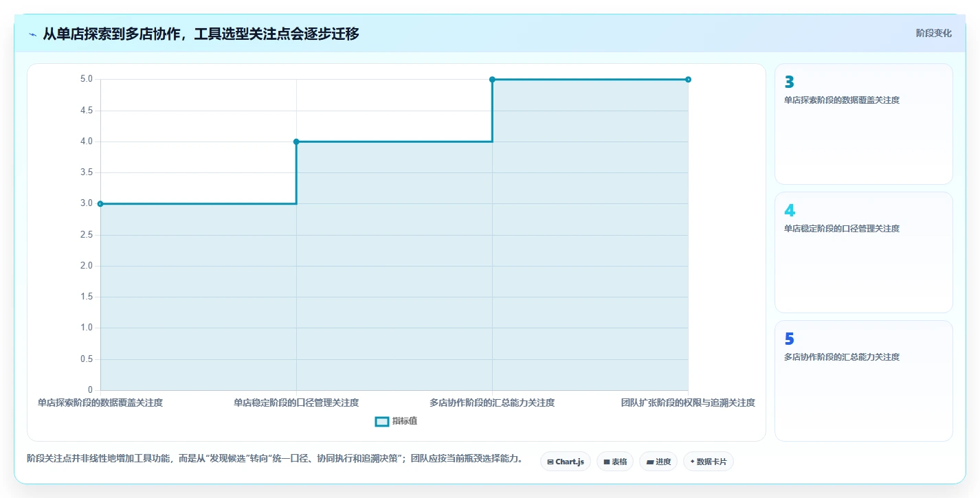Viewport: 980px width, 498px height.
Task: Click axis label 多店协作阶段的汇总能力关注度
Action: pos(492,403)
